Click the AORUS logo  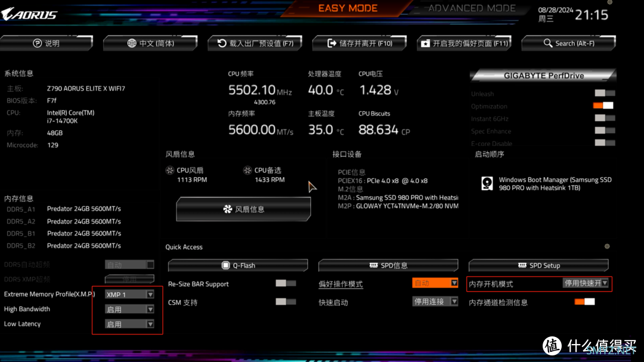(x=29, y=14)
